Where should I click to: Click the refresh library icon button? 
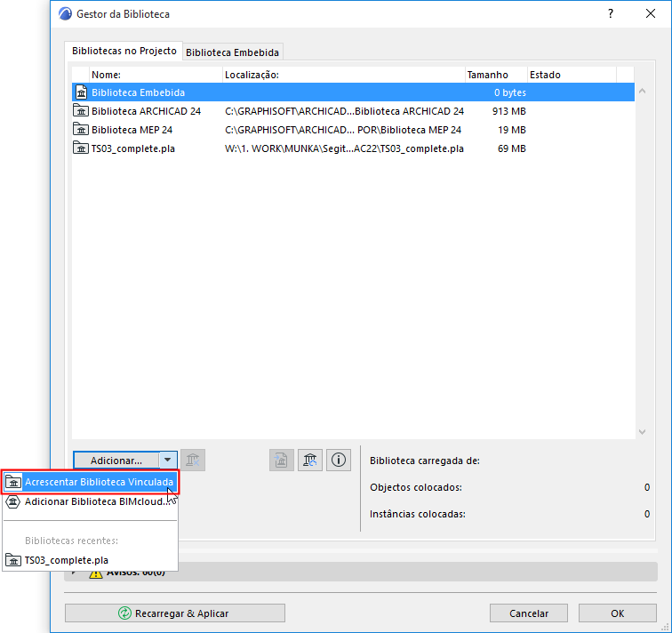310,461
